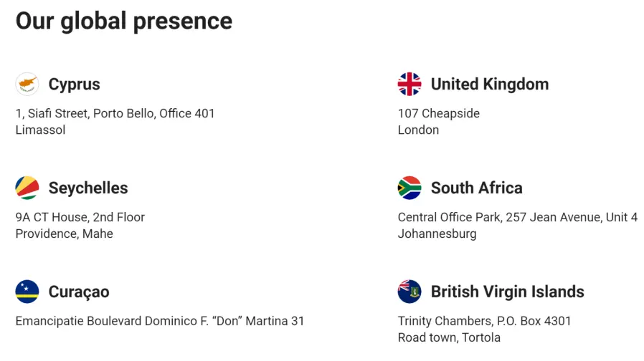Select the Emancipatie Boulevard address text

pos(160,321)
